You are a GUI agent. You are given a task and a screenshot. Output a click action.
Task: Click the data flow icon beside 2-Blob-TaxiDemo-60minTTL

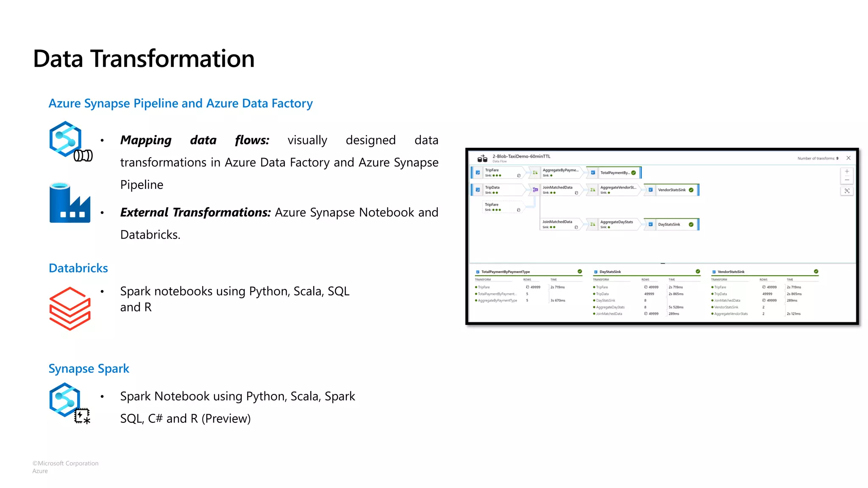[482, 158]
